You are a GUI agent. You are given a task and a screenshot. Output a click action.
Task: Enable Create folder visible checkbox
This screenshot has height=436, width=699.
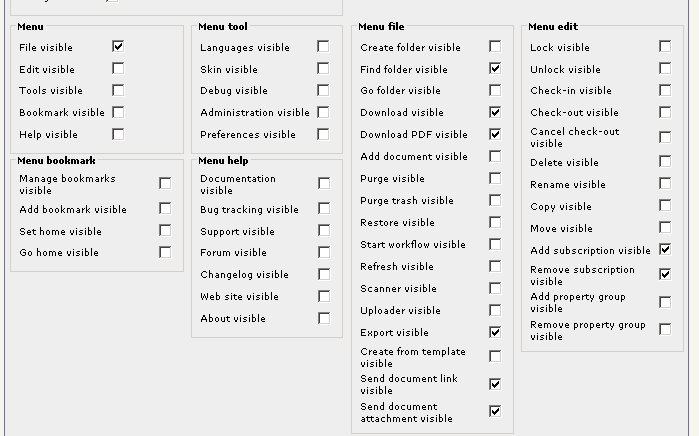495,46
